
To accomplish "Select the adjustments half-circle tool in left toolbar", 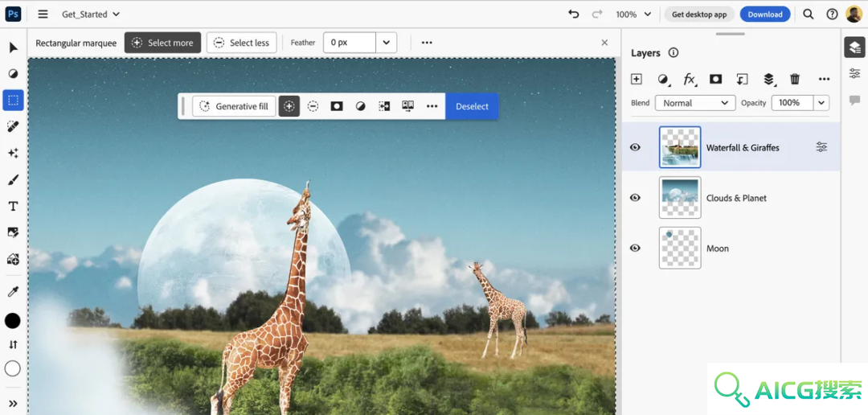I will [14, 74].
